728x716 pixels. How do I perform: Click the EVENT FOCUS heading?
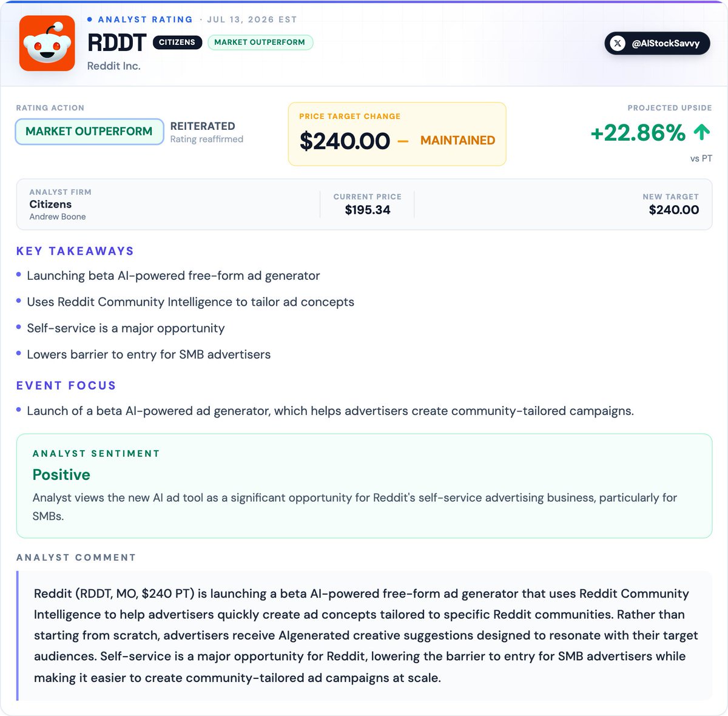pos(66,385)
